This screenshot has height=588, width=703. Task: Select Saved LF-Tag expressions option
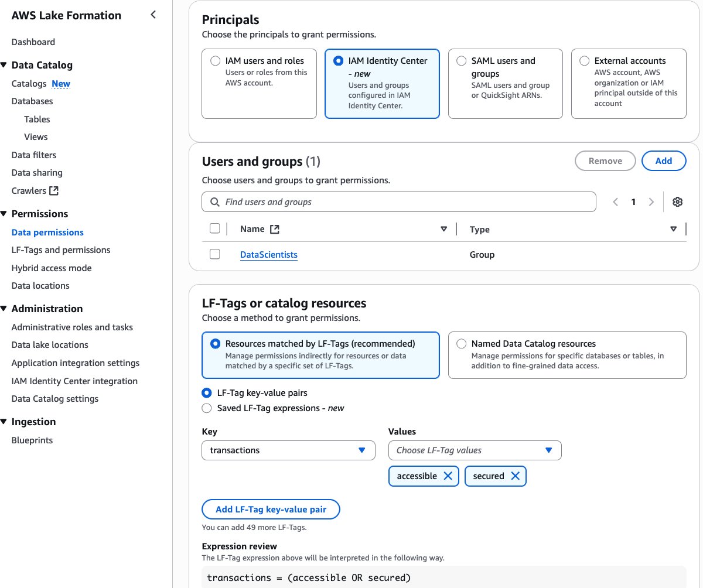point(207,408)
